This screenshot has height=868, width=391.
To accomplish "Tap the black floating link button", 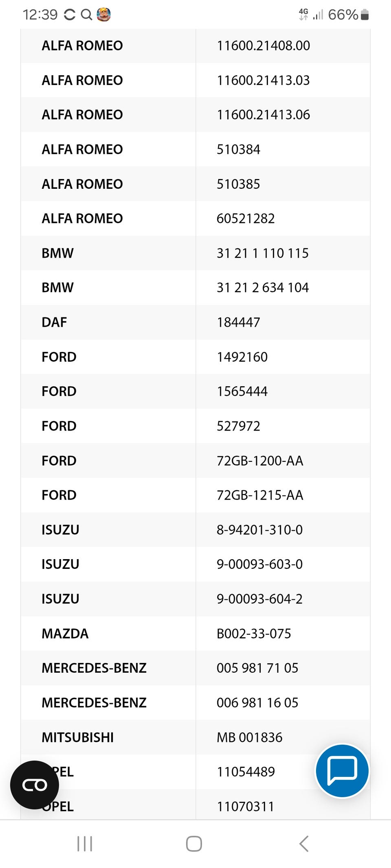I will point(35,785).
